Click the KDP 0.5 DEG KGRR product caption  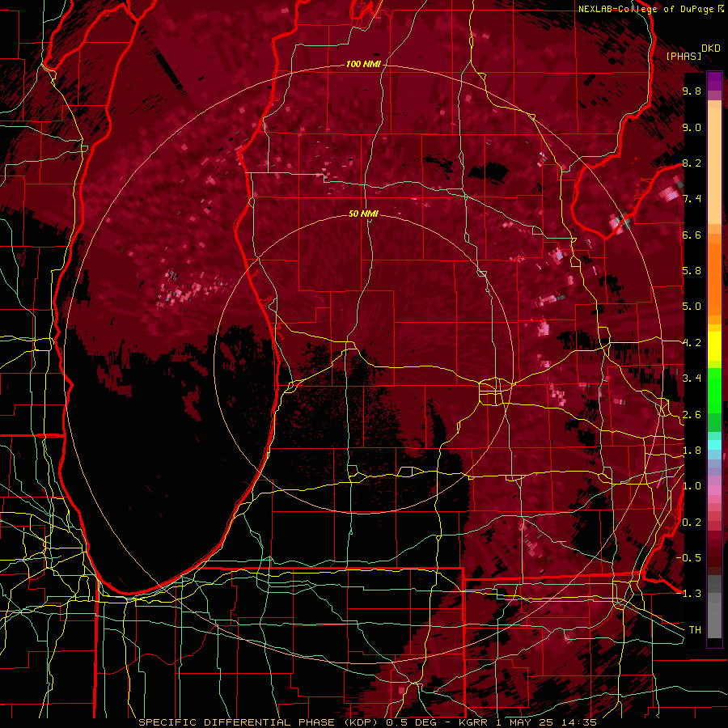pyautogui.click(x=368, y=722)
